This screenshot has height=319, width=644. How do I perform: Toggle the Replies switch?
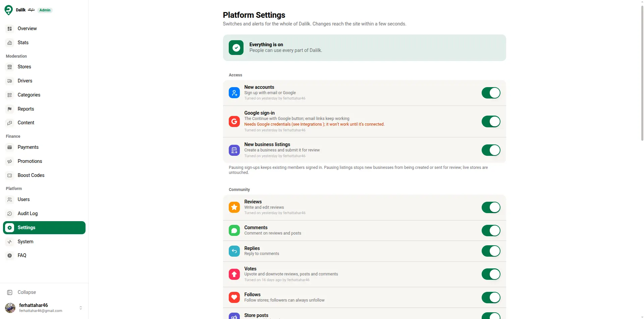pyautogui.click(x=491, y=251)
